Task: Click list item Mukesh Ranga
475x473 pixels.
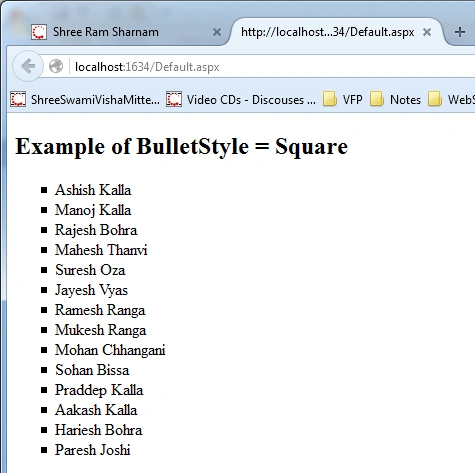Action: coord(100,330)
